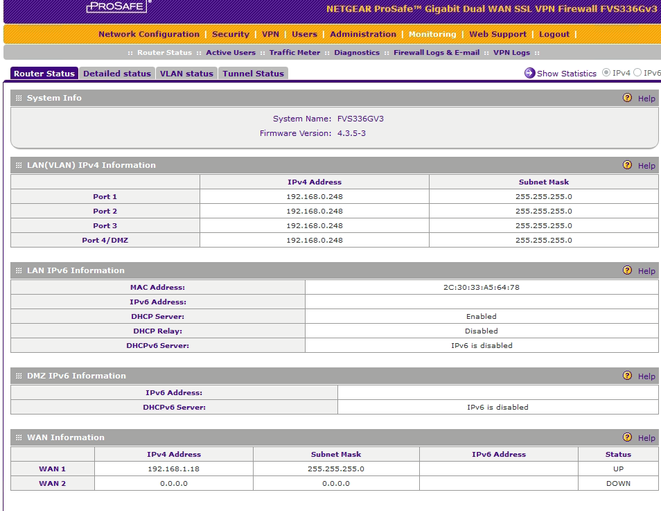Click WAN 2 status DOWN

(x=618, y=483)
